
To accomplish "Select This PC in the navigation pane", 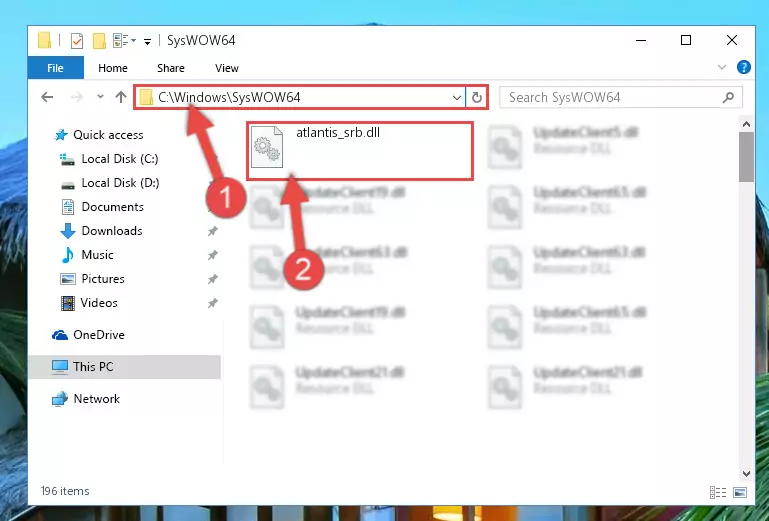I will (124, 367).
